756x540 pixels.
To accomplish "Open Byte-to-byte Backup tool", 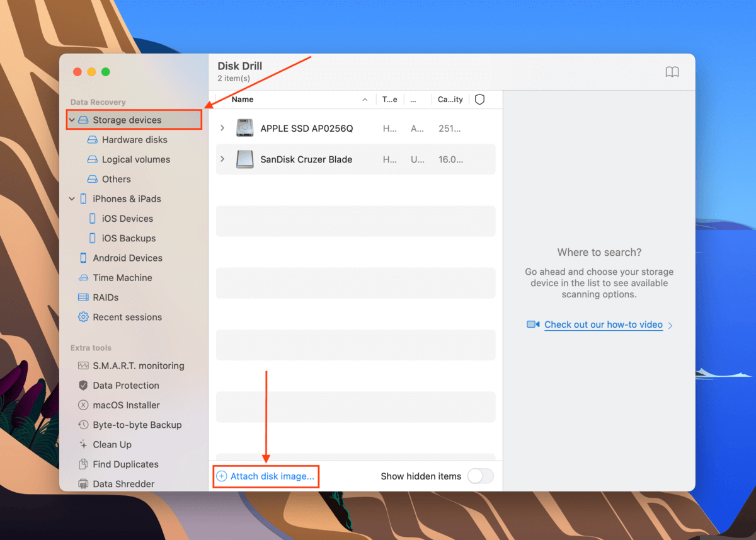I will 137,425.
